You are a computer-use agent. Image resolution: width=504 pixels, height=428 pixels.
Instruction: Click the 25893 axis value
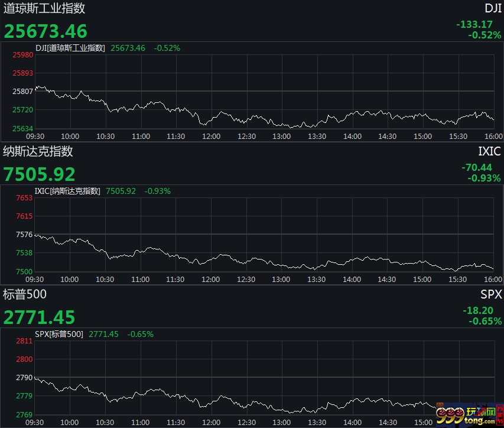tap(23, 73)
